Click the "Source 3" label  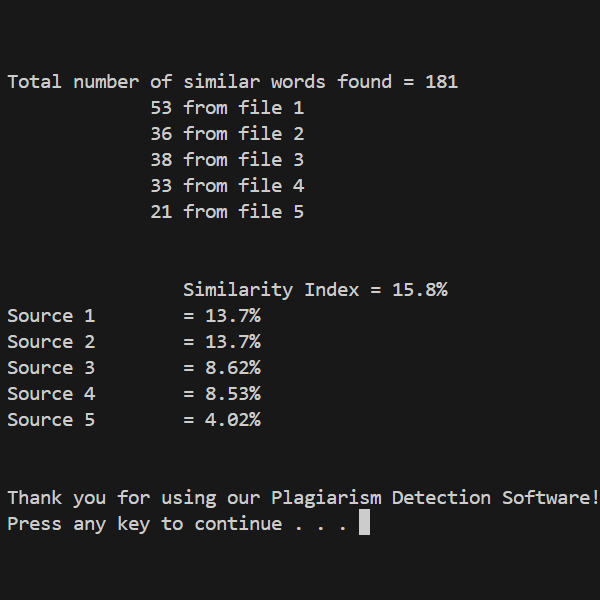[x=51, y=368]
